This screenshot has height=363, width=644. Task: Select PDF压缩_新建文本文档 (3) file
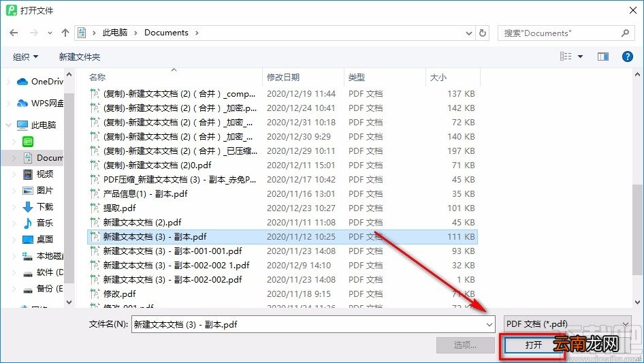click(x=283, y=180)
